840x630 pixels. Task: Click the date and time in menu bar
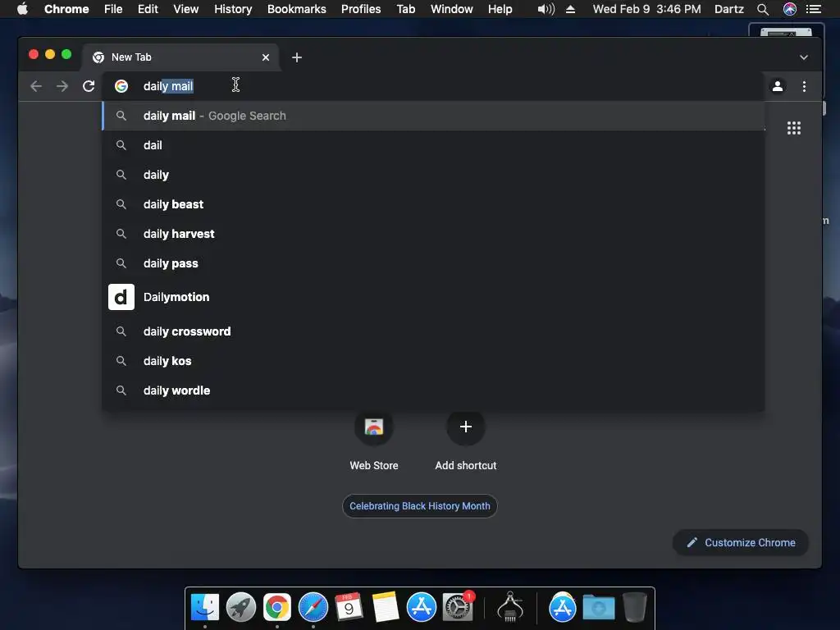(646, 9)
